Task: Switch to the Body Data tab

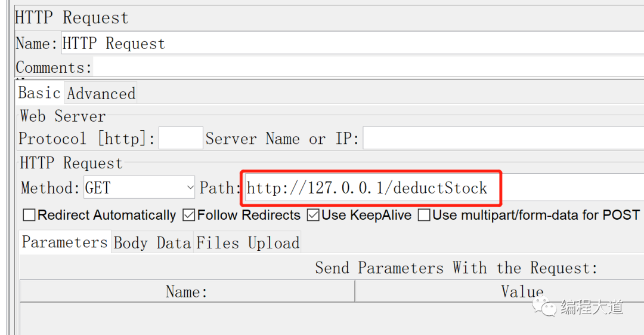Action: click(x=152, y=243)
